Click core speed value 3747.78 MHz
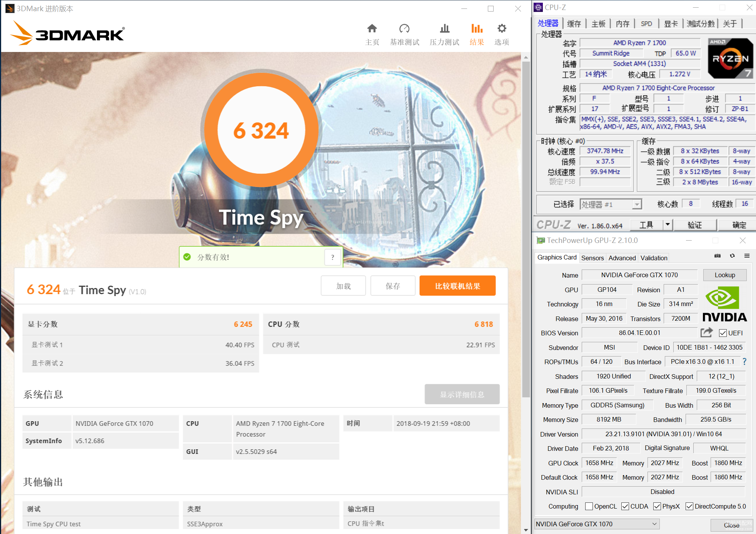Viewport: 756px width, 534px height. click(605, 151)
